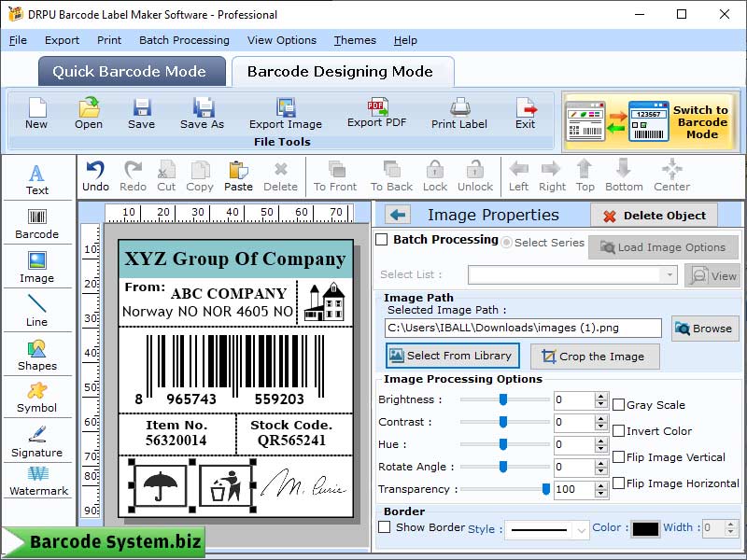Click Select From Library
747x560 pixels.
coord(452,356)
